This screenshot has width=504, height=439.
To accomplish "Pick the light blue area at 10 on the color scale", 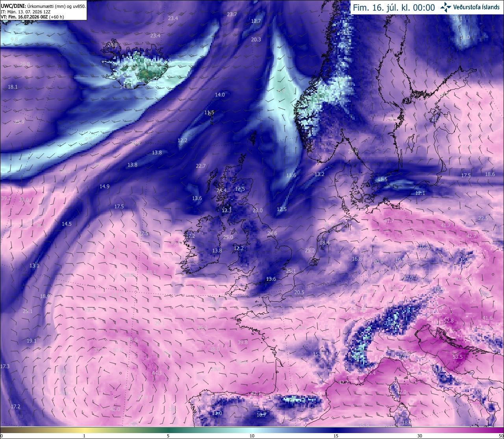I will coord(252,430).
